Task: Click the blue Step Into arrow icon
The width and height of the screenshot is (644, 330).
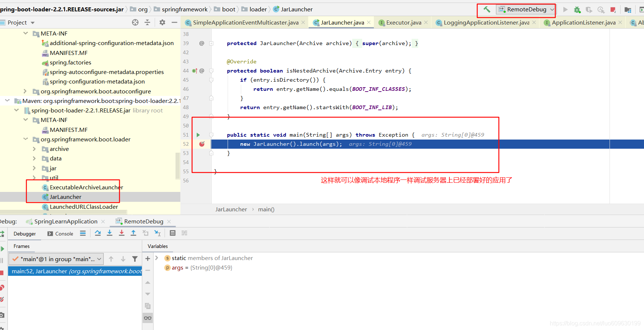Action: (x=110, y=233)
